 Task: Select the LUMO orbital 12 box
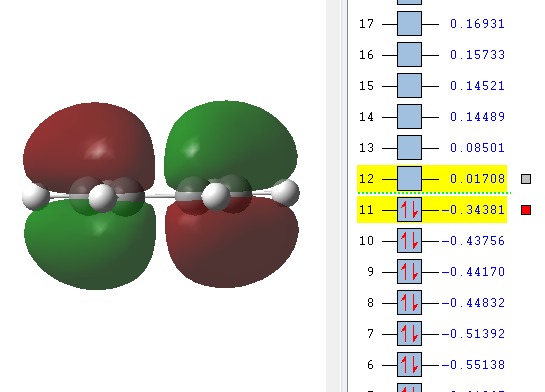click(x=409, y=179)
